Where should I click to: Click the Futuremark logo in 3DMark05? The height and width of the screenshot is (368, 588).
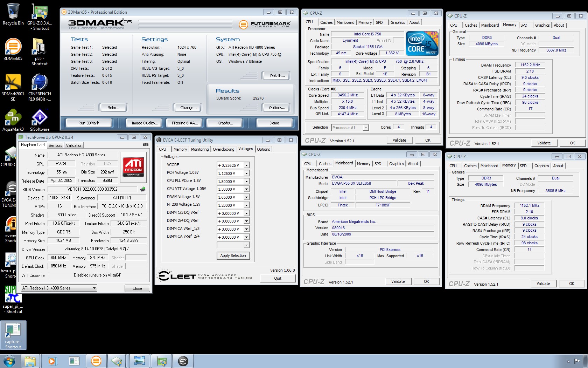(x=265, y=25)
